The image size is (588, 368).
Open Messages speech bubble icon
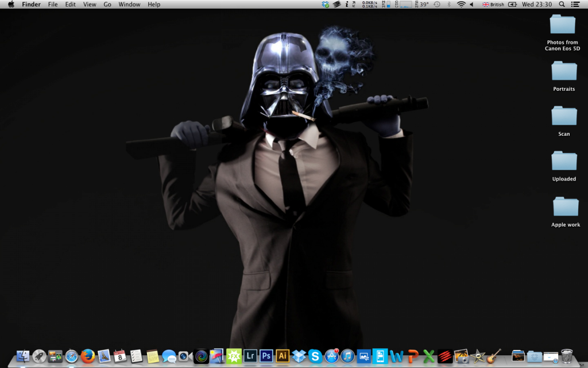coord(169,356)
